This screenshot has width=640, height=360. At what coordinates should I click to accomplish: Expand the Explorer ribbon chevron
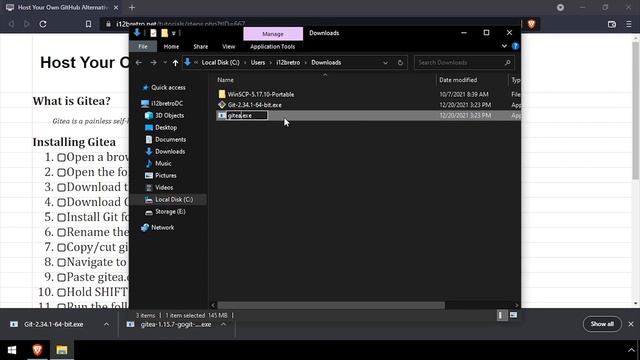click(504, 46)
